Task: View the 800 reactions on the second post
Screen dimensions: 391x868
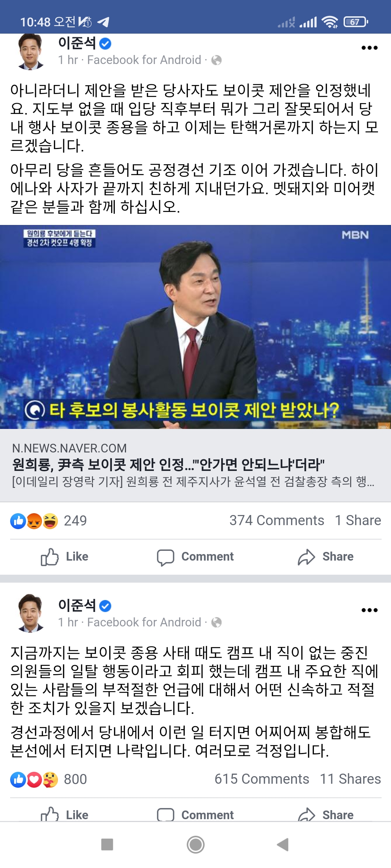Action: (49, 779)
